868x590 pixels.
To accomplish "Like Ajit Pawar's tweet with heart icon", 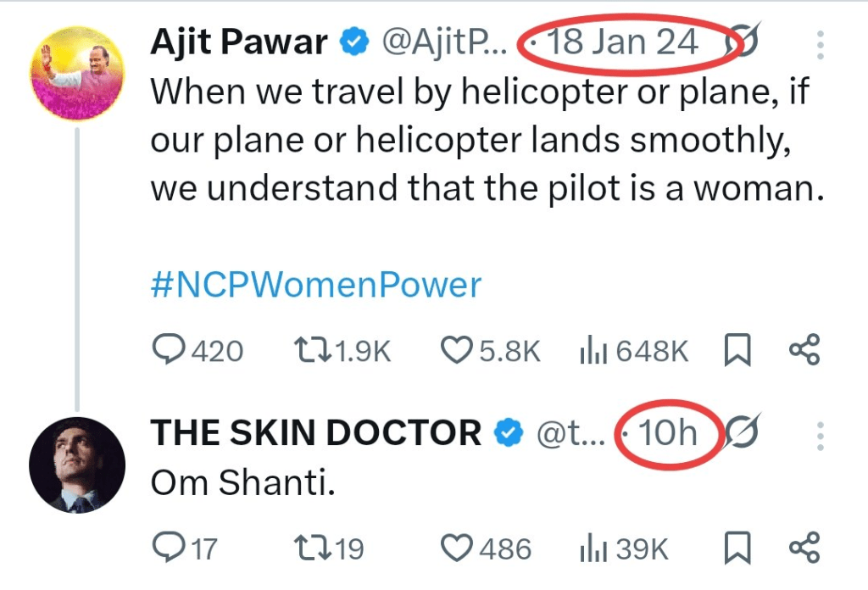I will [458, 351].
